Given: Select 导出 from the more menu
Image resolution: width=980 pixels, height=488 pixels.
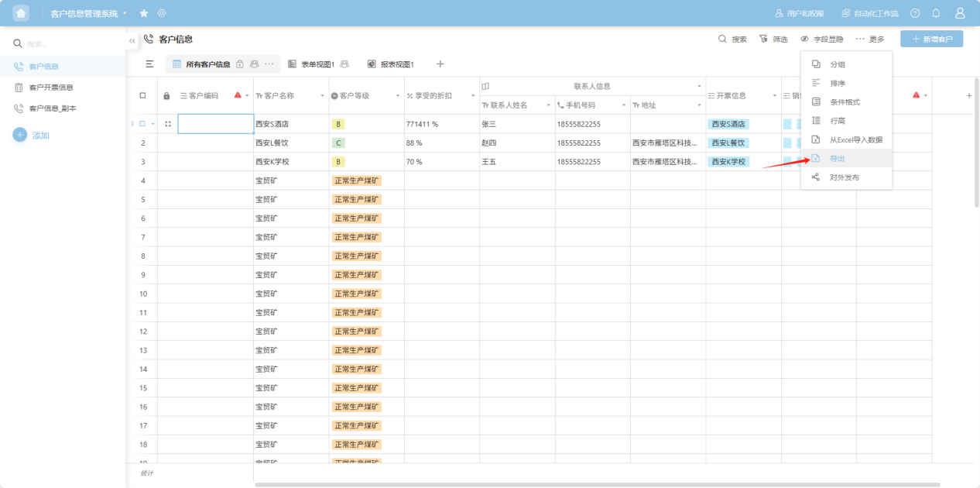Looking at the screenshot, I should [x=838, y=158].
